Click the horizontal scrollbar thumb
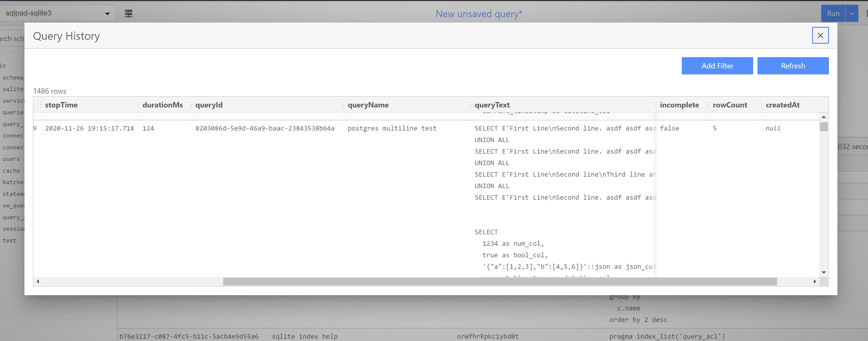The width and height of the screenshot is (868, 341). (x=499, y=282)
